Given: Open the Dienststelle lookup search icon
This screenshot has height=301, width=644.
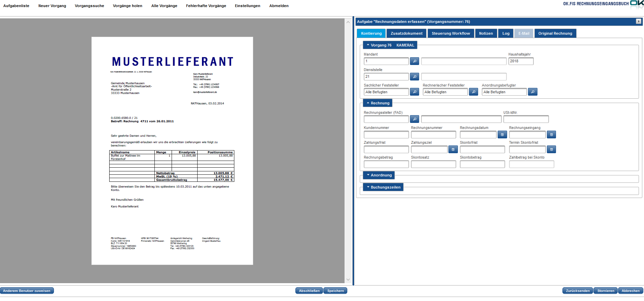Looking at the screenshot, I should point(414,77).
